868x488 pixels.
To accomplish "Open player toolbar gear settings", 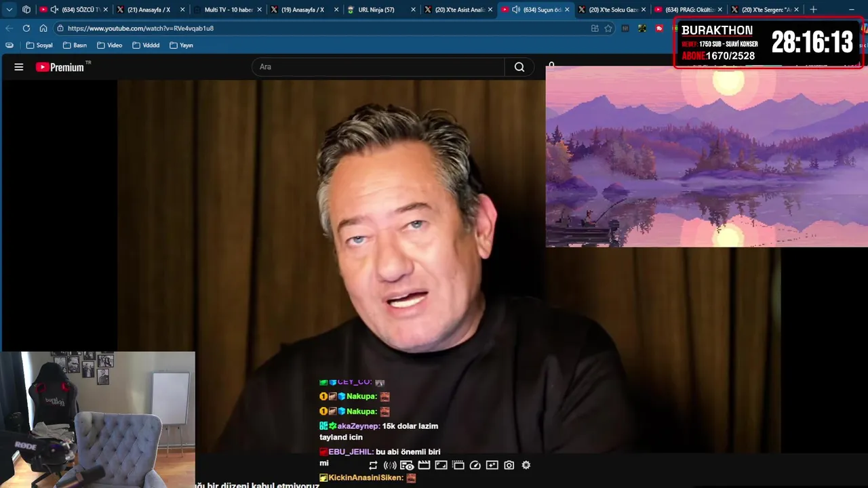I will [x=526, y=465].
